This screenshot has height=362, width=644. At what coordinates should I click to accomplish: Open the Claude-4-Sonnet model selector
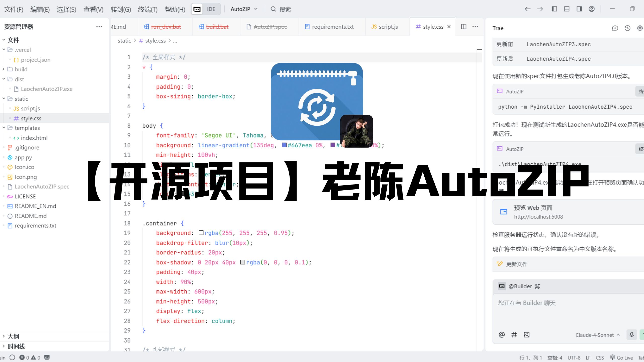pos(597,335)
